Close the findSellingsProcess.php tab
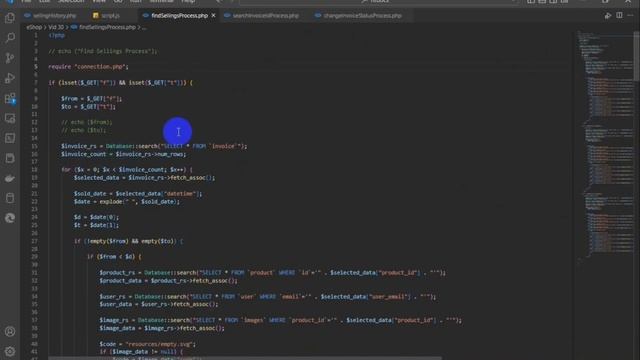The width and height of the screenshot is (640, 360). pyautogui.click(x=213, y=16)
